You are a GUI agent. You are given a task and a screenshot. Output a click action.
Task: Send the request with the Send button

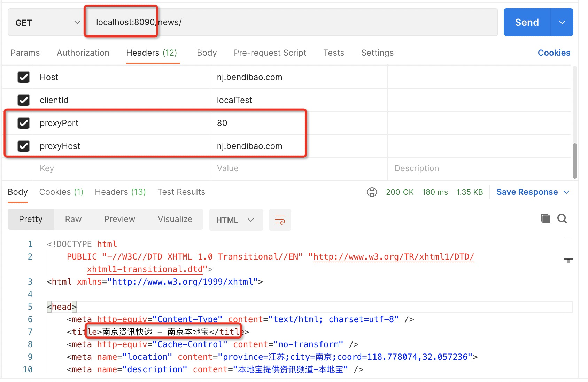tap(527, 22)
